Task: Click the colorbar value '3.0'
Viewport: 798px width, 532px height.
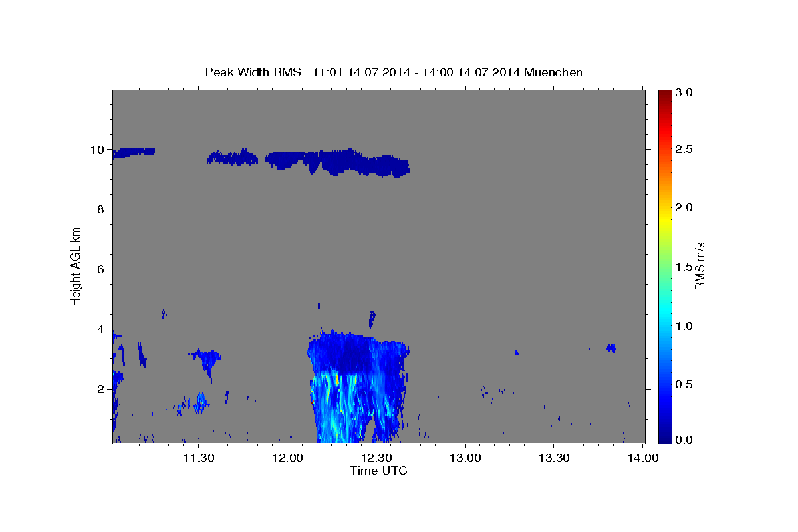Action: click(685, 92)
